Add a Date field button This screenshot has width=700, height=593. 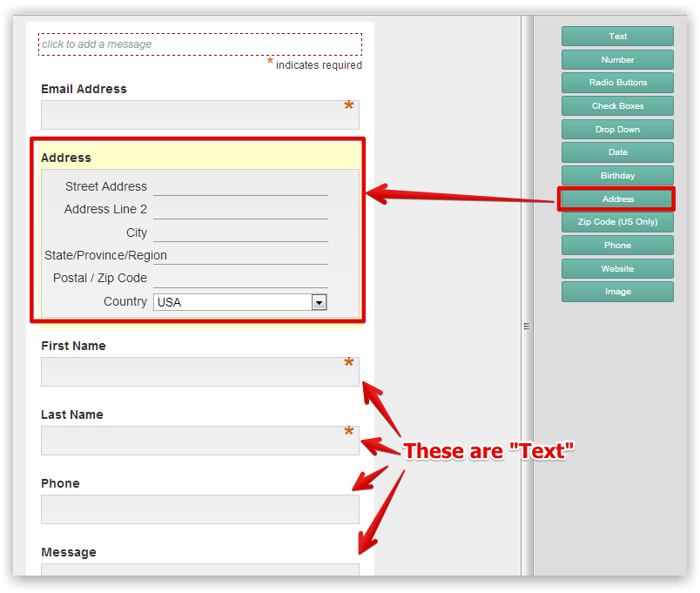[x=617, y=152]
